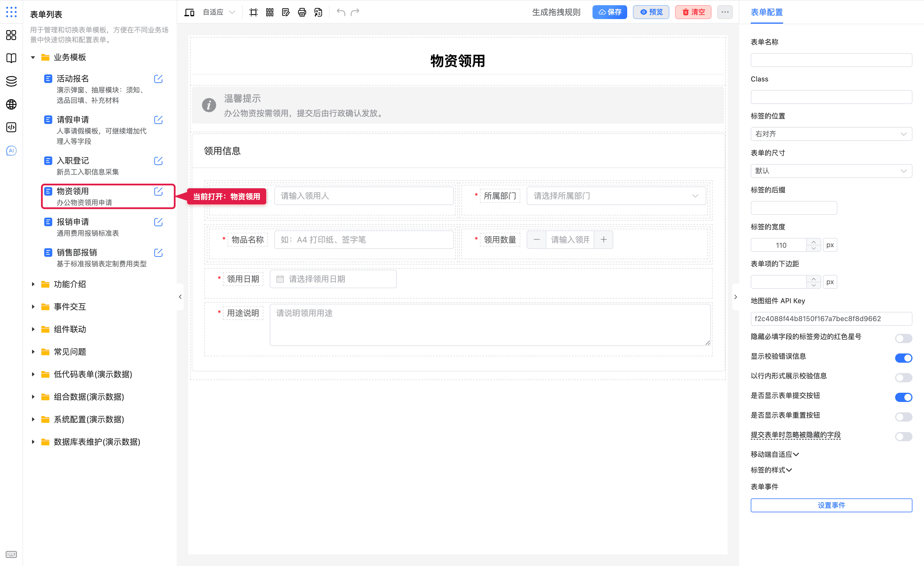Open the 表单的尺寸 dropdown

click(x=831, y=171)
